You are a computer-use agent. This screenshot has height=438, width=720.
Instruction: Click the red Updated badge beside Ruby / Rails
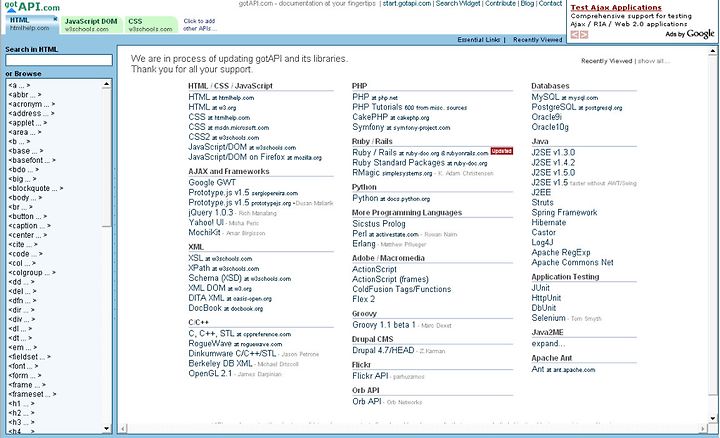[501, 151]
